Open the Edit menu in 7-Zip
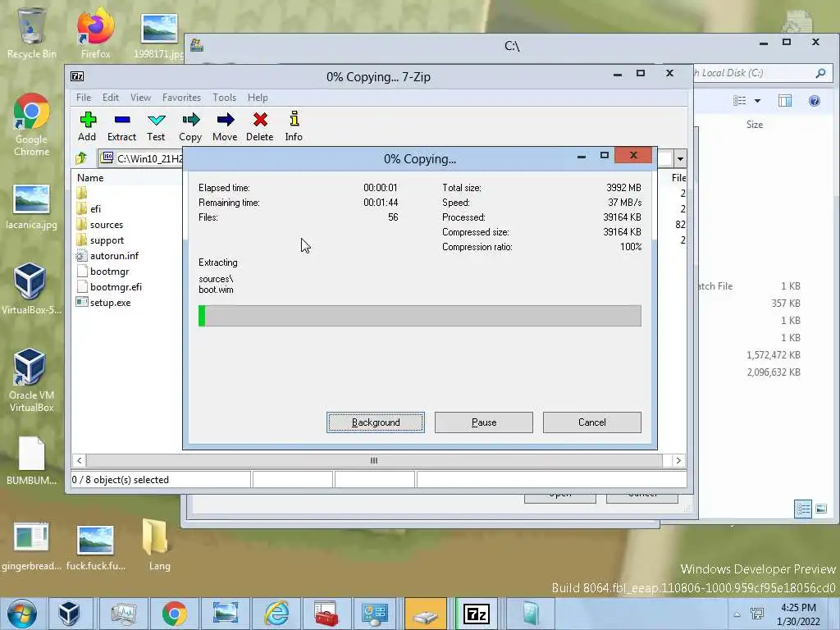The image size is (840, 630). pos(111,98)
